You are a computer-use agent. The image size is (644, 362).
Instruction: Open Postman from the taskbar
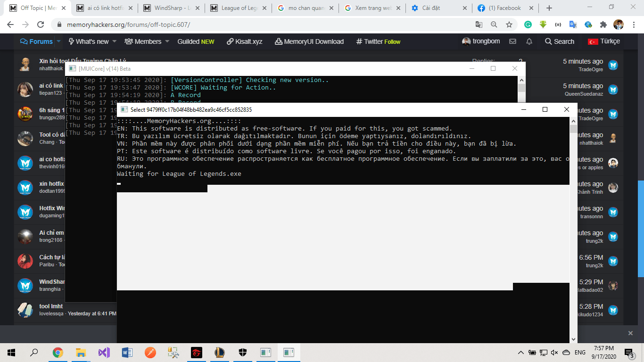click(150, 352)
